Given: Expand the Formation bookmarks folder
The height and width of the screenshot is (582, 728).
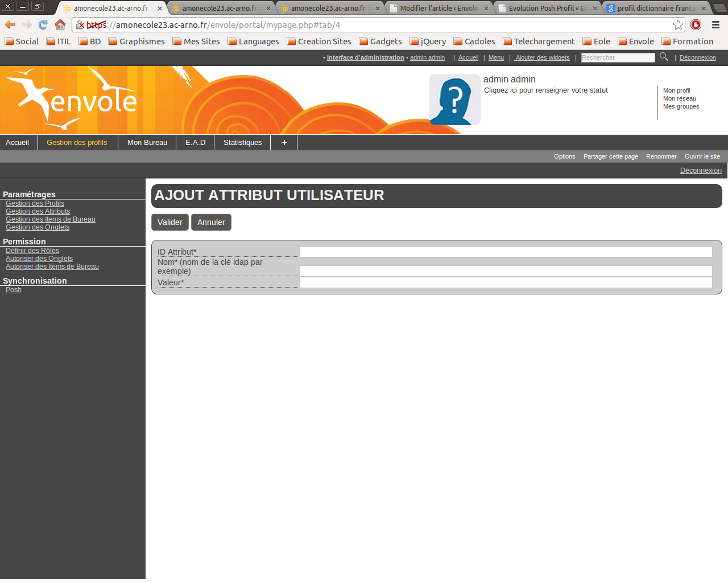Looking at the screenshot, I should tap(687, 41).
